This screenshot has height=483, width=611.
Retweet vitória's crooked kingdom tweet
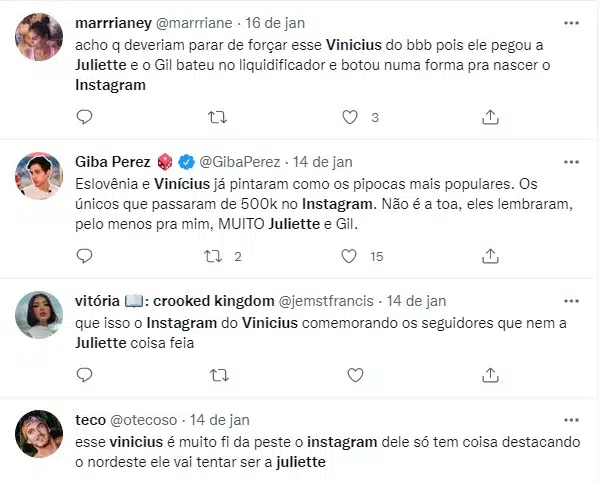coord(216,376)
